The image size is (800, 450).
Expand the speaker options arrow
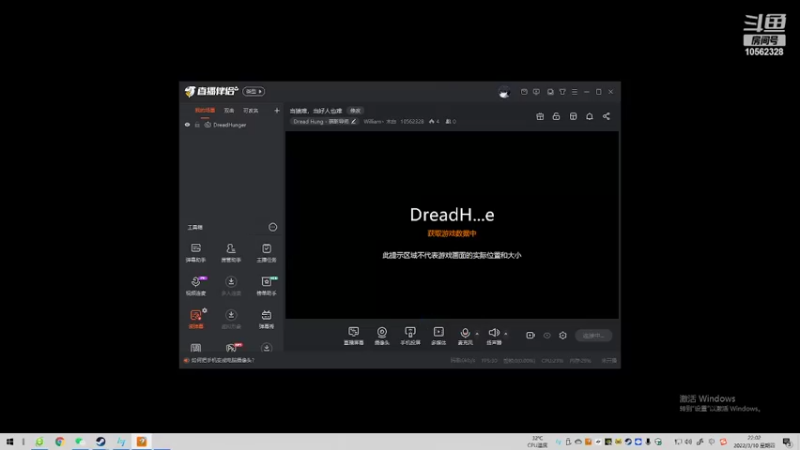[506, 334]
